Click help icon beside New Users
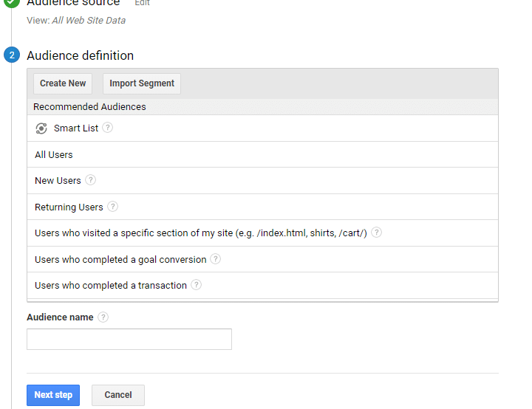The image size is (532, 409). click(90, 180)
